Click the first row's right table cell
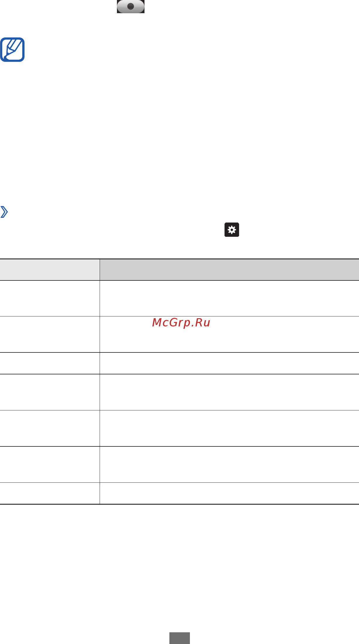Viewport: 359px width, 644px height. (x=229, y=298)
